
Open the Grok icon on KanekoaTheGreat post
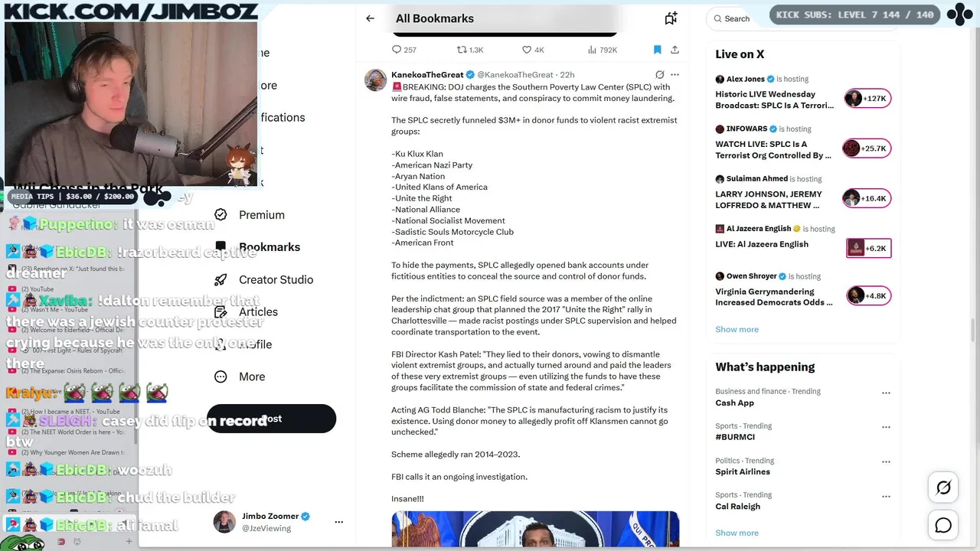[x=659, y=75]
